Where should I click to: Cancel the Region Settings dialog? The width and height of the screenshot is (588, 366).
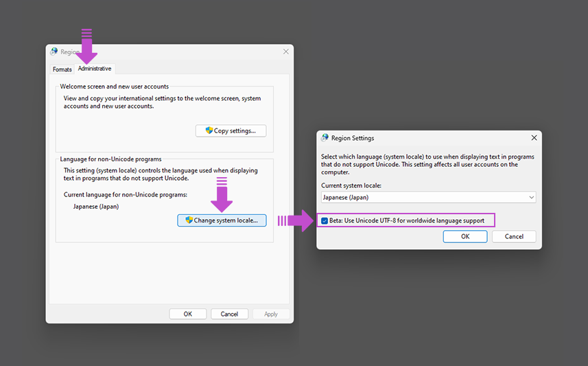pos(514,236)
